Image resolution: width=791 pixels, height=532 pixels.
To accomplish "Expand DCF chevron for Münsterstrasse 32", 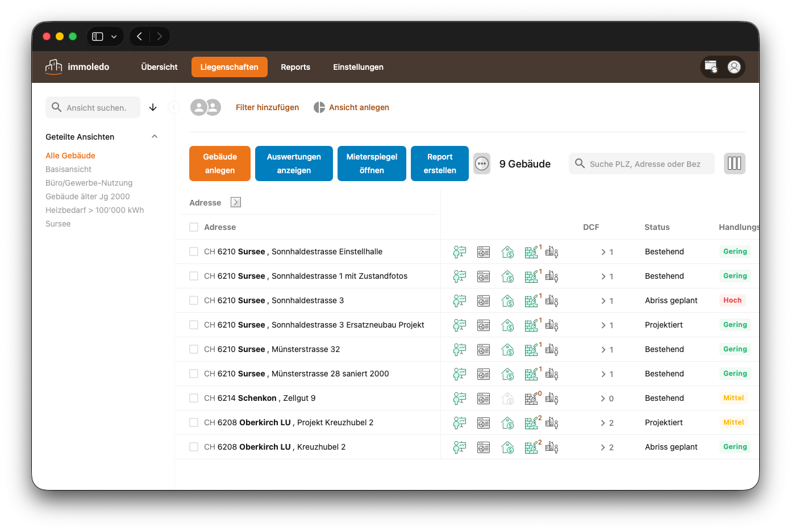I will pos(603,350).
